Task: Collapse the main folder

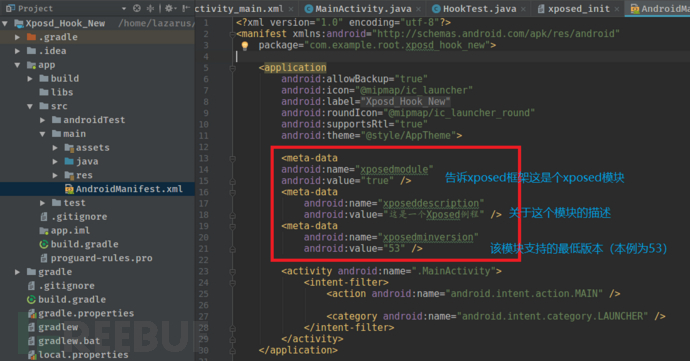Action: tap(42, 134)
